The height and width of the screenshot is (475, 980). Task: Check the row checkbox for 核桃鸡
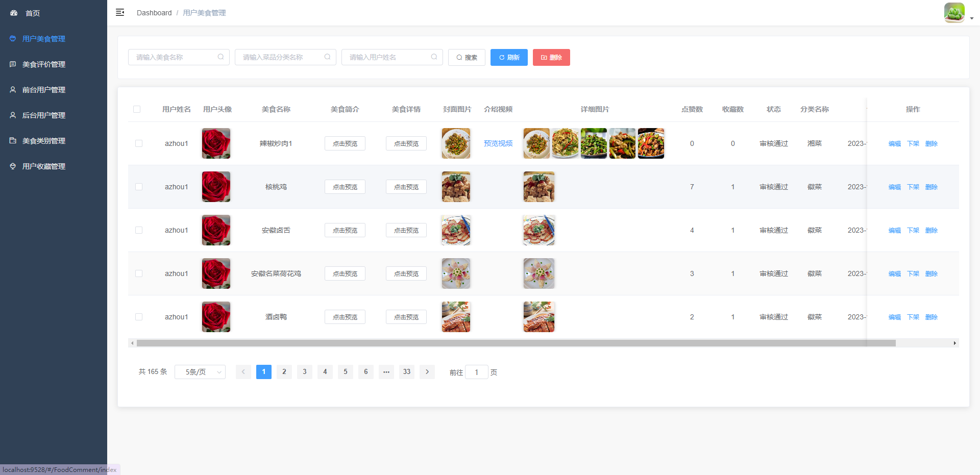139,187
